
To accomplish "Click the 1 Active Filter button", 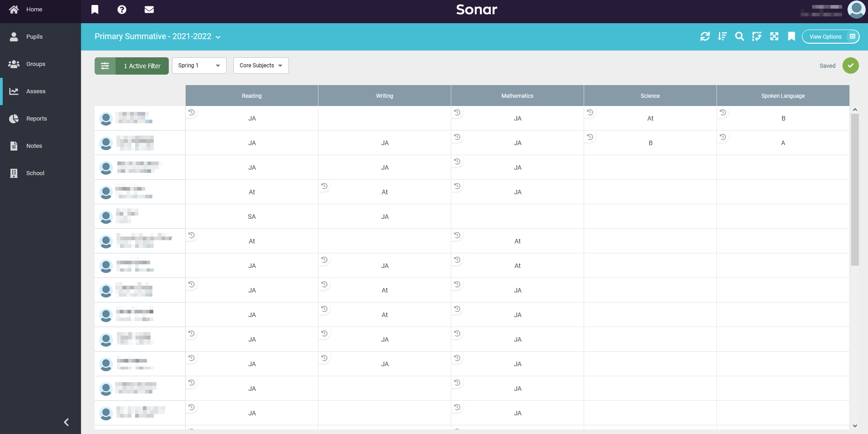I will coord(142,66).
